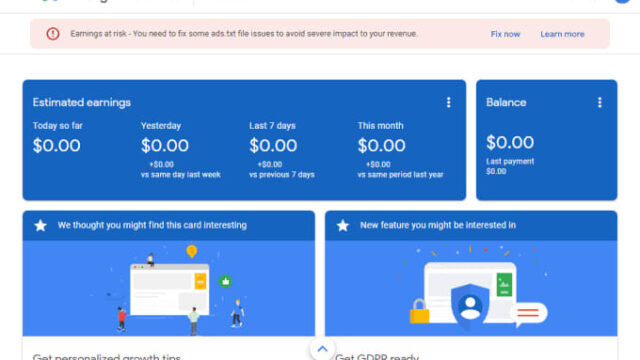Click the red alert icon in banner
Viewport: 640px width, 360px height.
click(53, 33)
